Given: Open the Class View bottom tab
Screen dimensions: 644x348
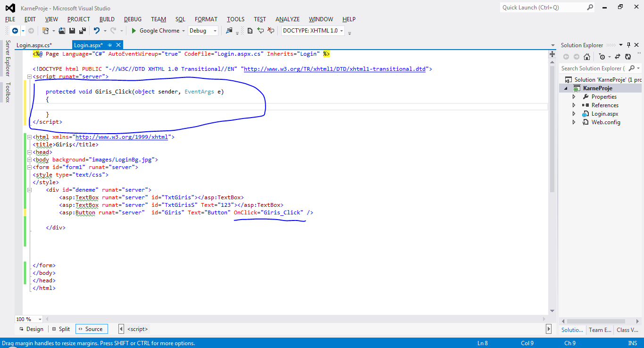Looking at the screenshot, I should (x=627, y=330).
